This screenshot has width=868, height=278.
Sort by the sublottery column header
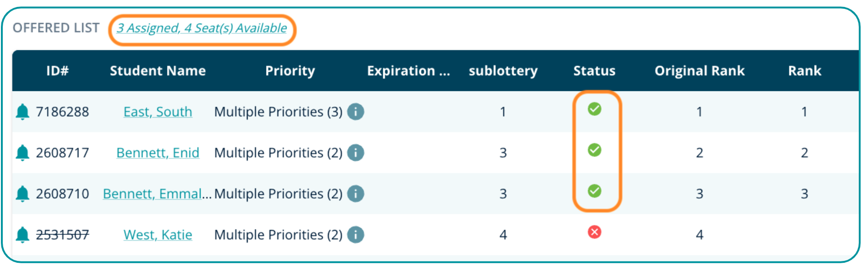coord(503,71)
